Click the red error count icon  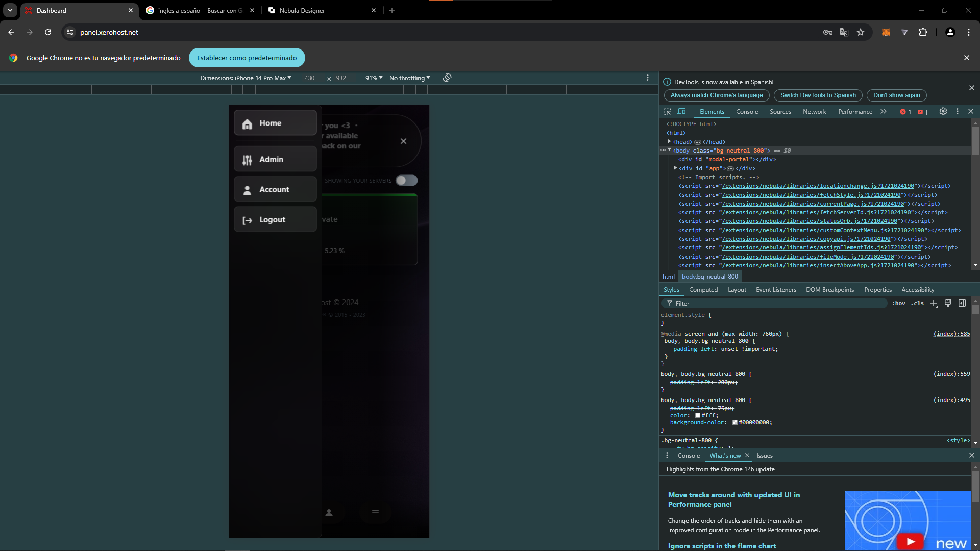[x=905, y=112]
